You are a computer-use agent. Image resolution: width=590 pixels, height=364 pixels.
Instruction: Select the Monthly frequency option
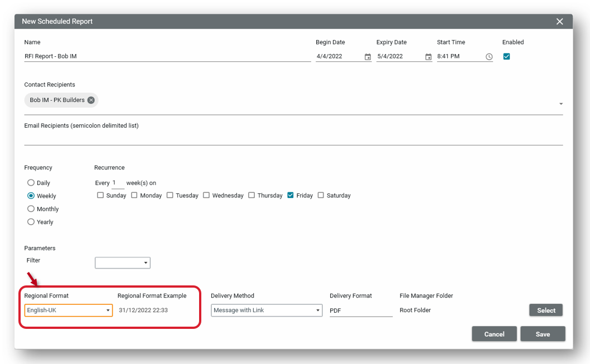pos(31,209)
